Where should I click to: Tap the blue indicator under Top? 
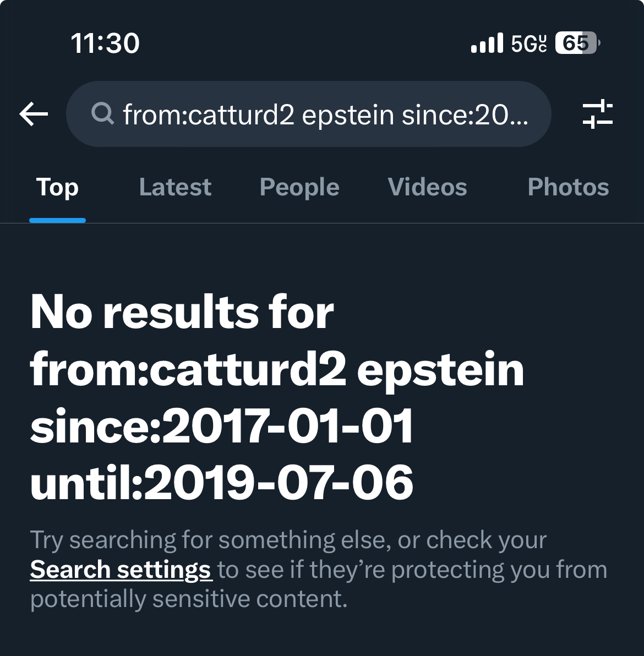click(x=57, y=221)
